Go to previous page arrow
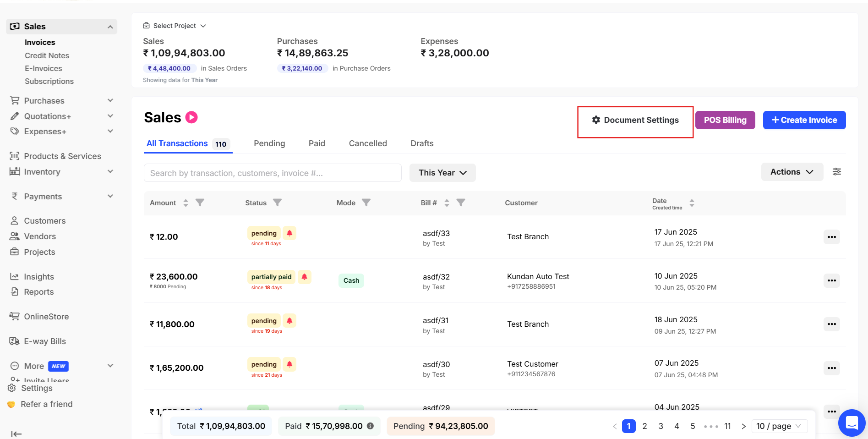 click(x=615, y=426)
